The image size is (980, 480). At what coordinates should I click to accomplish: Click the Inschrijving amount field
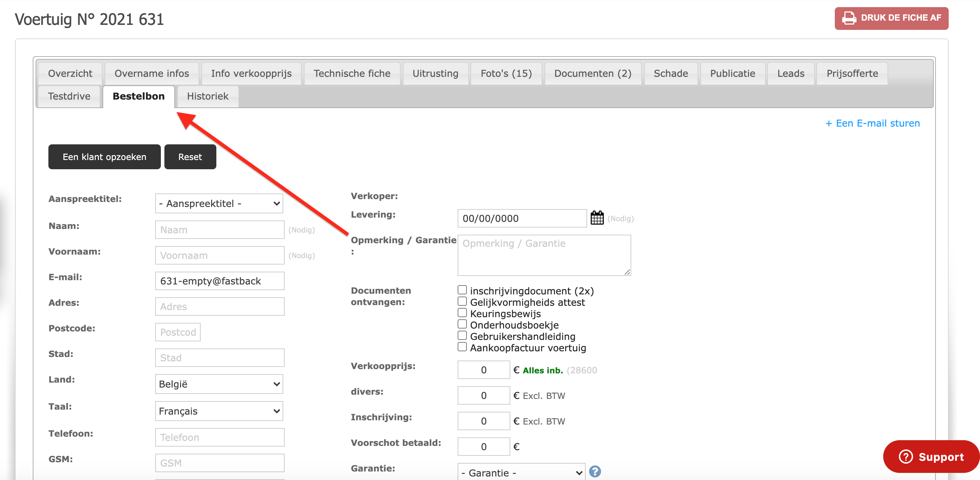click(484, 421)
